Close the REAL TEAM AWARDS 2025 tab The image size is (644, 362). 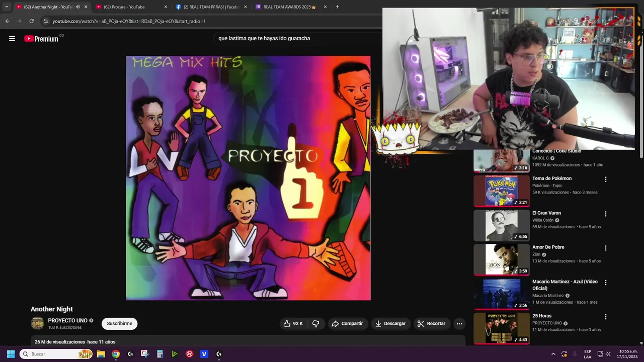click(325, 7)
